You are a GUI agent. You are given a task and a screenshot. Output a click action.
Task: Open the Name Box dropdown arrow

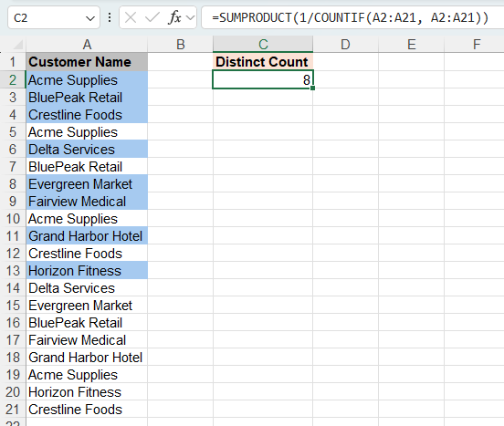tap(90, 18)
